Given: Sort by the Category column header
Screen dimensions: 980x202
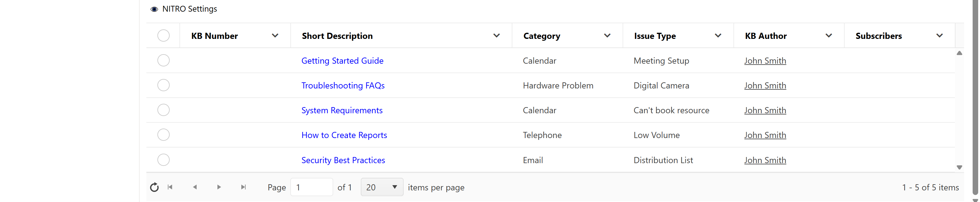Looking at the screenshot, I should (x=542, y=36).
